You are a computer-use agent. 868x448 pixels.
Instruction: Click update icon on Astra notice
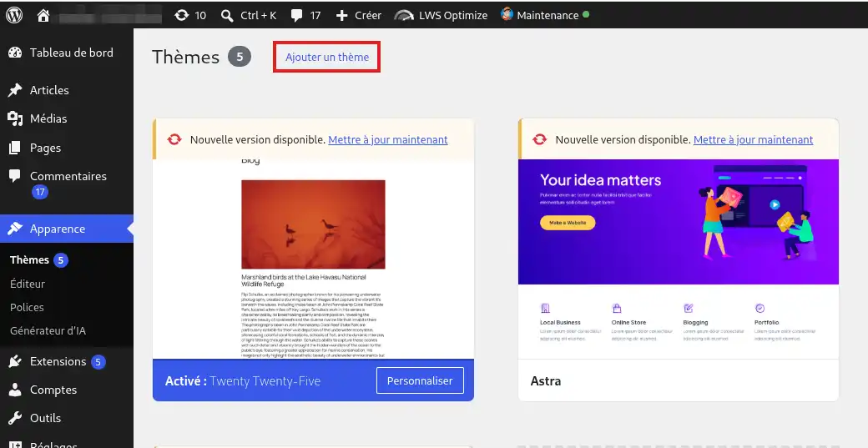coord(540,139)
